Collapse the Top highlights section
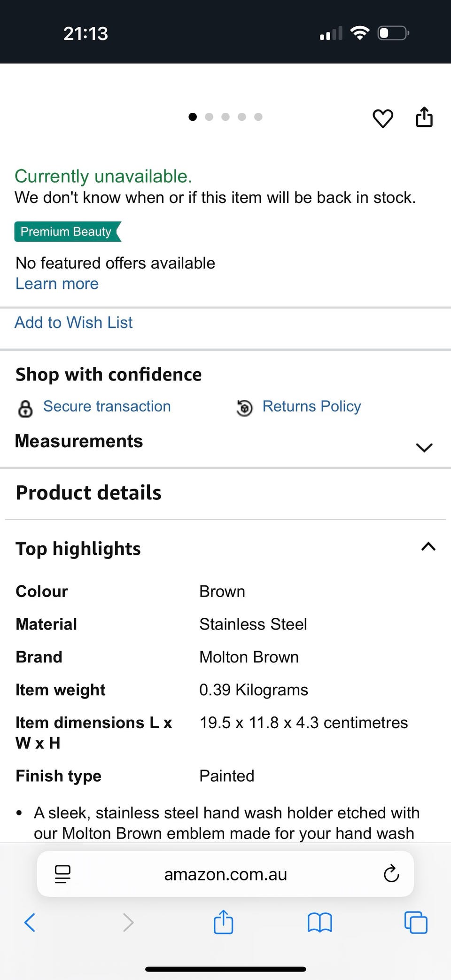 tap(428, 547)
